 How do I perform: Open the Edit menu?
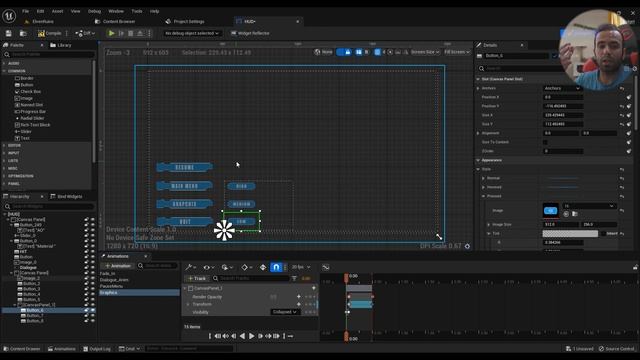pos(40,11)
